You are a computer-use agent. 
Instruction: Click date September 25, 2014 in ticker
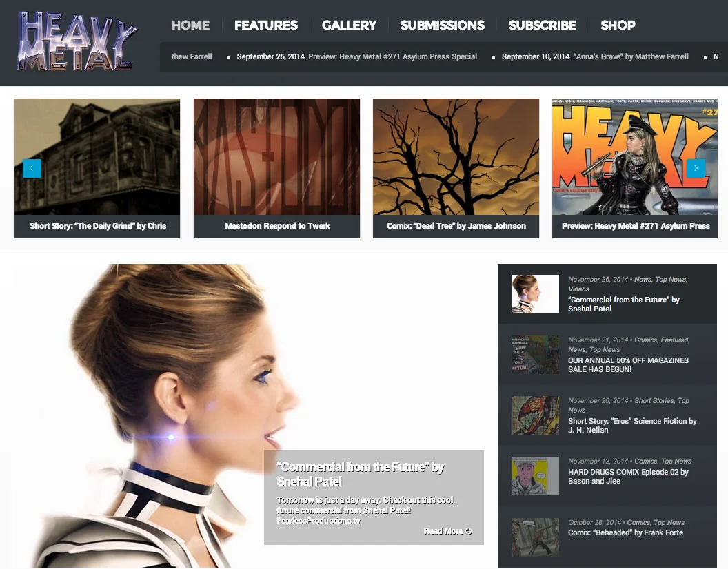tap(271, 56)
